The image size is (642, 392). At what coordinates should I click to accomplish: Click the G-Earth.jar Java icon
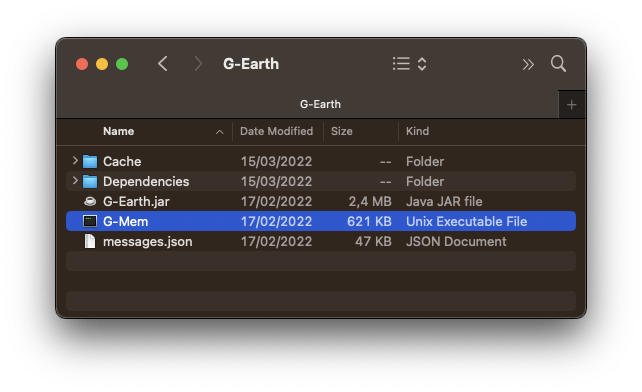[x=90, y=201]
